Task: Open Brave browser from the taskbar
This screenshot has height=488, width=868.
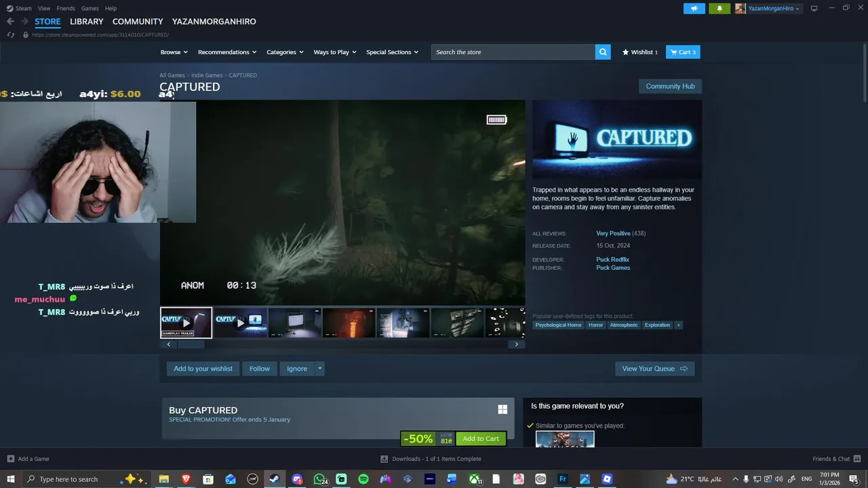Action: click(186, 479)
